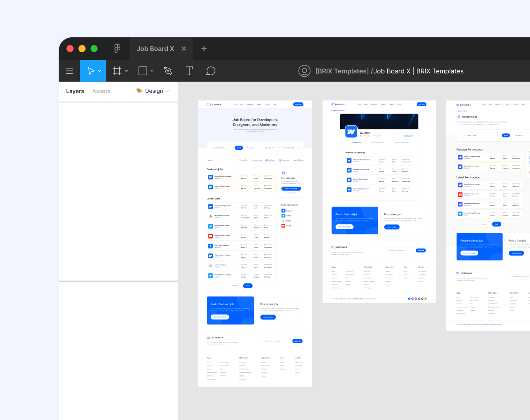The height and width of the screenshot is (420, 530).
Task: Select the Frame tool
Action: [117, 71]
